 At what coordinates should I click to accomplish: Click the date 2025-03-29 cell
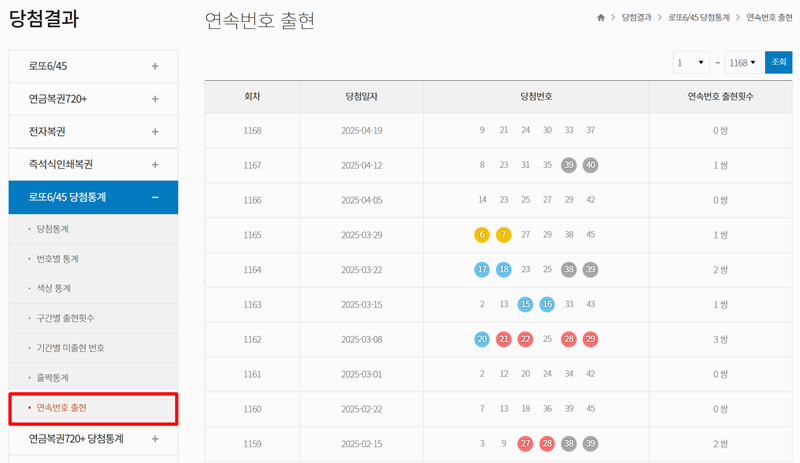click(361, 235)
